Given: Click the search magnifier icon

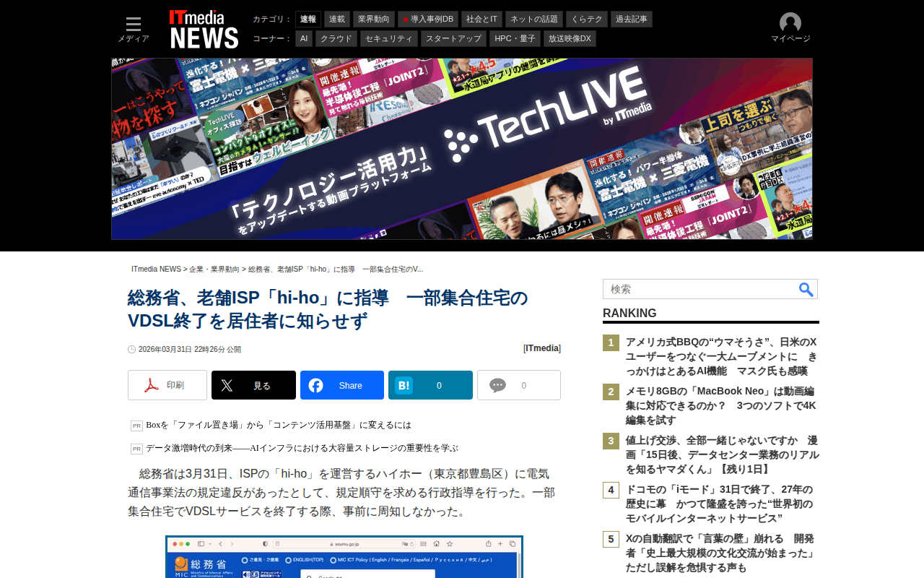Looking at the screenshot, I should click(x=806, y=290).
